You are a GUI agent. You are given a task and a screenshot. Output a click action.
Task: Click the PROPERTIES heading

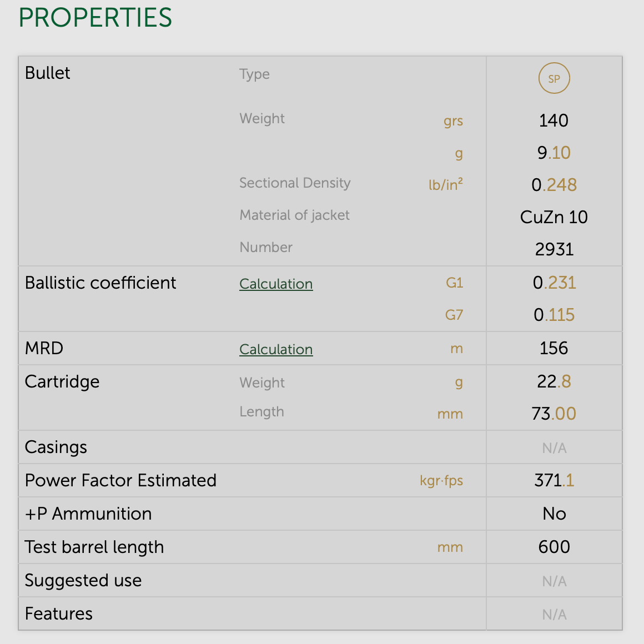pos(95,18)
